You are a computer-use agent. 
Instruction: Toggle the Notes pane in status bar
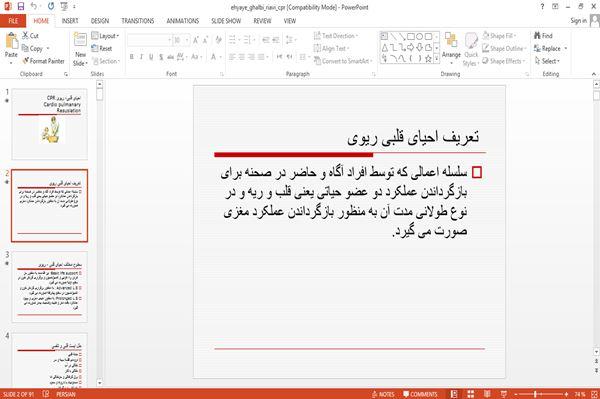point(383,394)
